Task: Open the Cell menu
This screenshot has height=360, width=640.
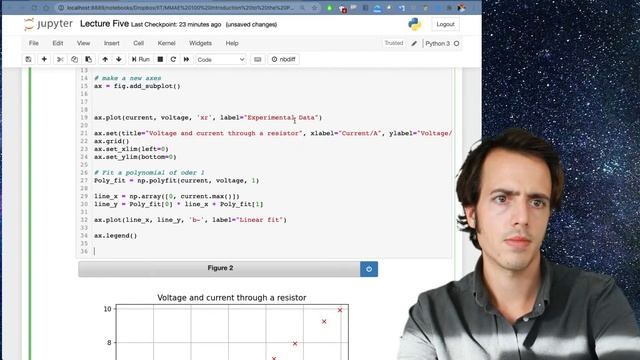Action: click(138, 43)
